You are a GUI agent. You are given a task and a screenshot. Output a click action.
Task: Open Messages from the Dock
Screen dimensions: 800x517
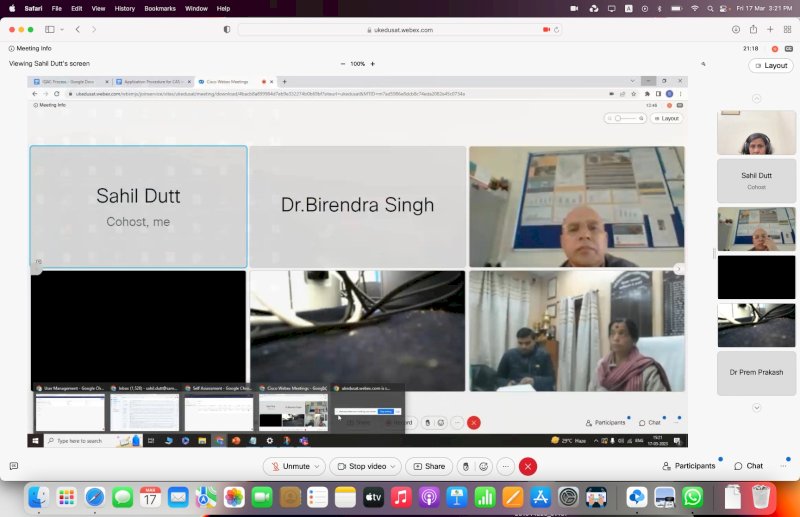click(x=122, y=497)
